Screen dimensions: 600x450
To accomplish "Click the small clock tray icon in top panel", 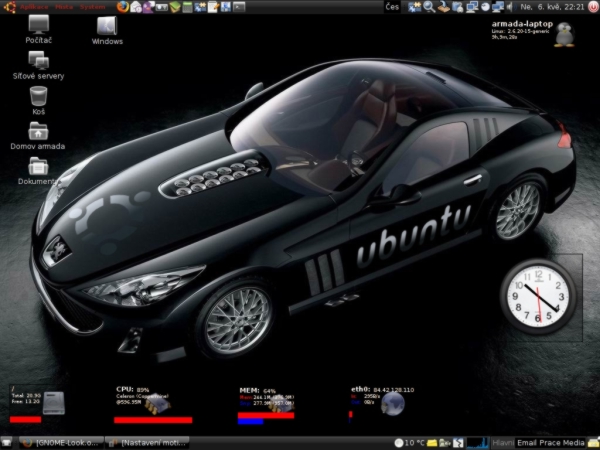I will (x=485, y=7).
